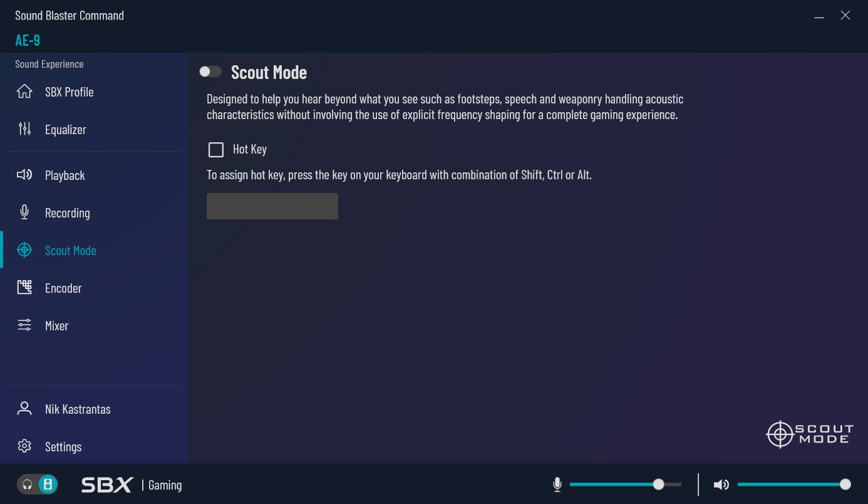Screen dimensions: 868x504
Task: Select the Playback speaker icon
Action: (x=24, y=175)
